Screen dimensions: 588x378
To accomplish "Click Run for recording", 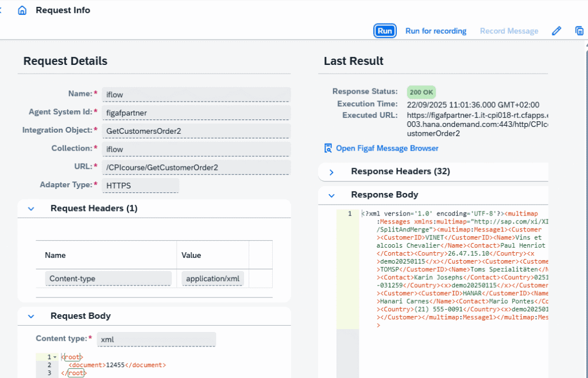I will [436, 31].
